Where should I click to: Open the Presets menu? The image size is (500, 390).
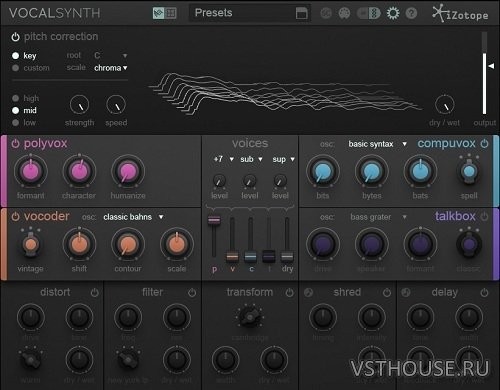pos(250,13)
